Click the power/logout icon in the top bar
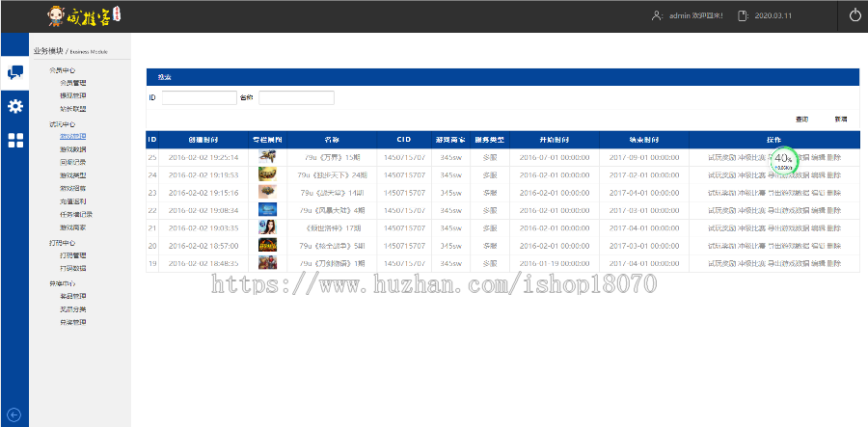Image resolution: width=868 pixels, height=427 pixels. pyautogui.click(x=855, y=15)
